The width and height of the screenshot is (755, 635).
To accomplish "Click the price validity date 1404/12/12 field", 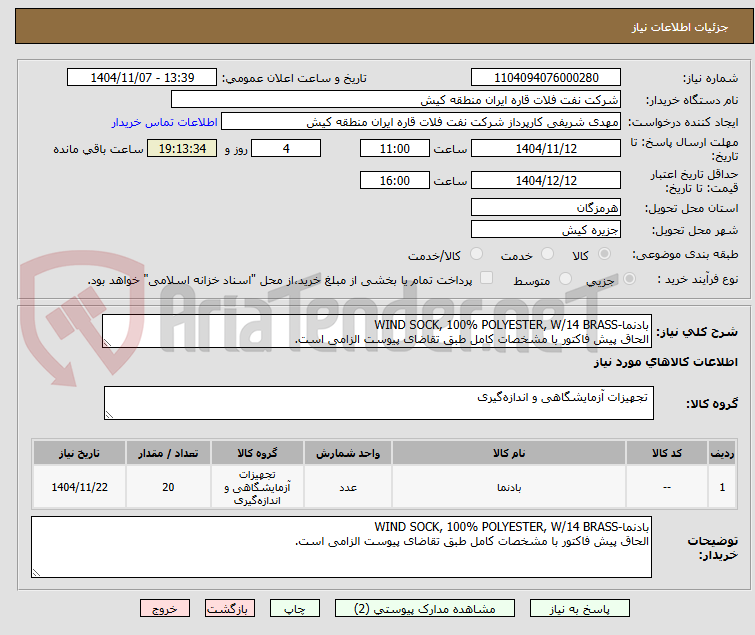I will (546, 181).
